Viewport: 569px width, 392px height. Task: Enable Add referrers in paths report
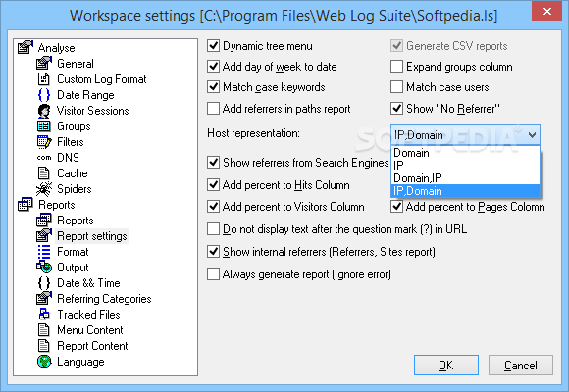pos(214,109)
